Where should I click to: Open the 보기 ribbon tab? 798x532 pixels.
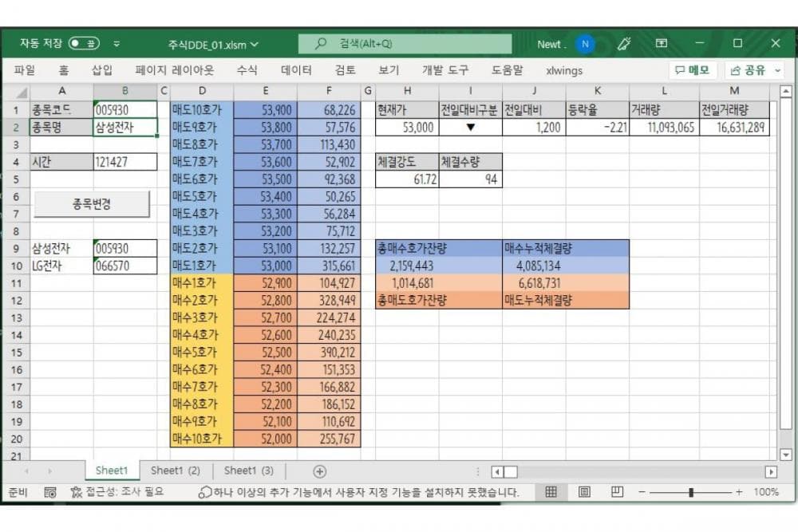pos(389,70)
